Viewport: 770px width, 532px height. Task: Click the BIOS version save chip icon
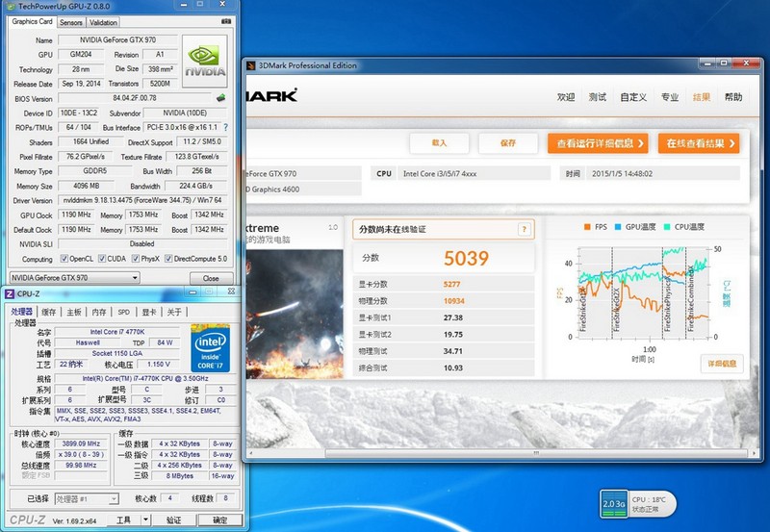(x=221, y=98)
